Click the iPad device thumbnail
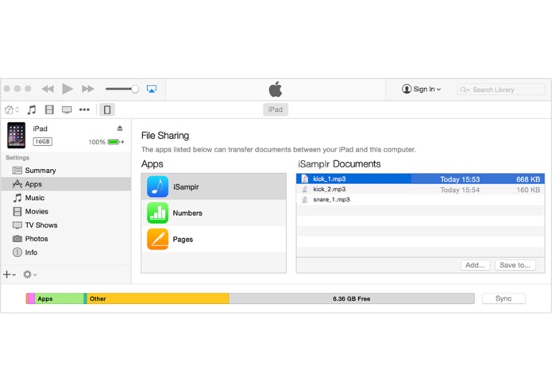Image resolution: width=552 pixels, height=392 pixels. click(x=16, y=135)
